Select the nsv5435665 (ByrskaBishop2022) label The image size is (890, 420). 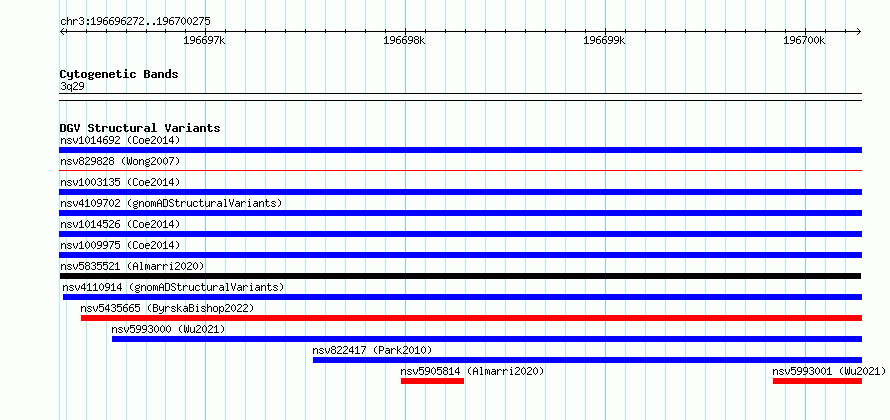[167, 308]
